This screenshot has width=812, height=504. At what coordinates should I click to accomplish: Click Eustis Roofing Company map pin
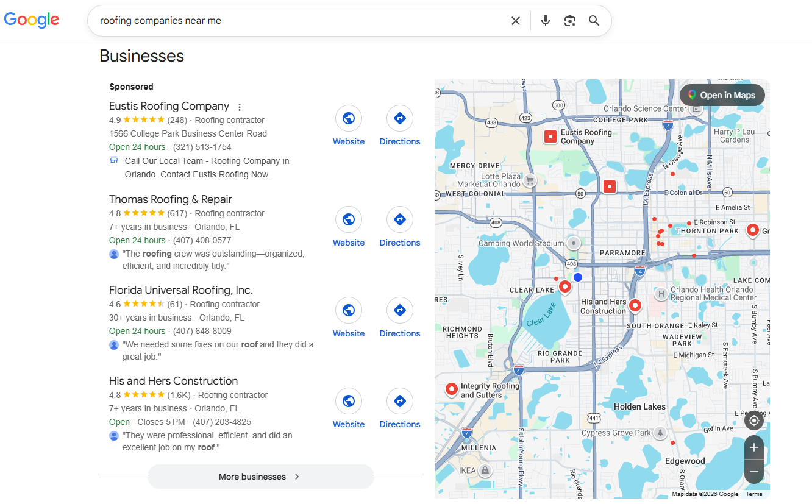550,137
